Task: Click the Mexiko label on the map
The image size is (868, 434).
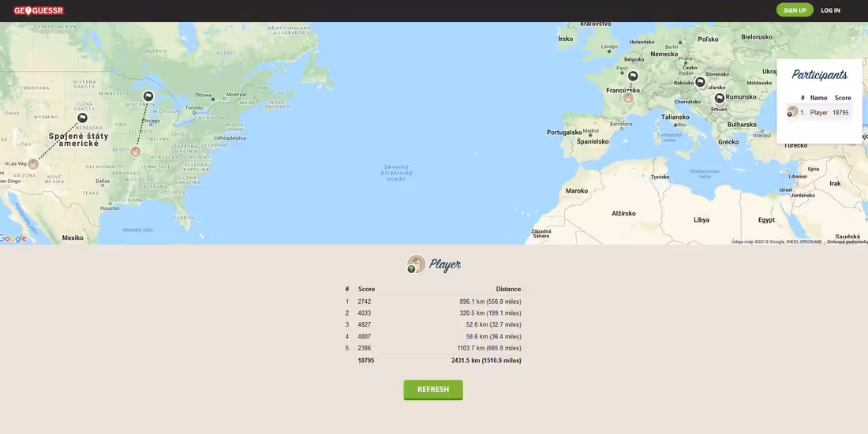Action: coord(73,238)
